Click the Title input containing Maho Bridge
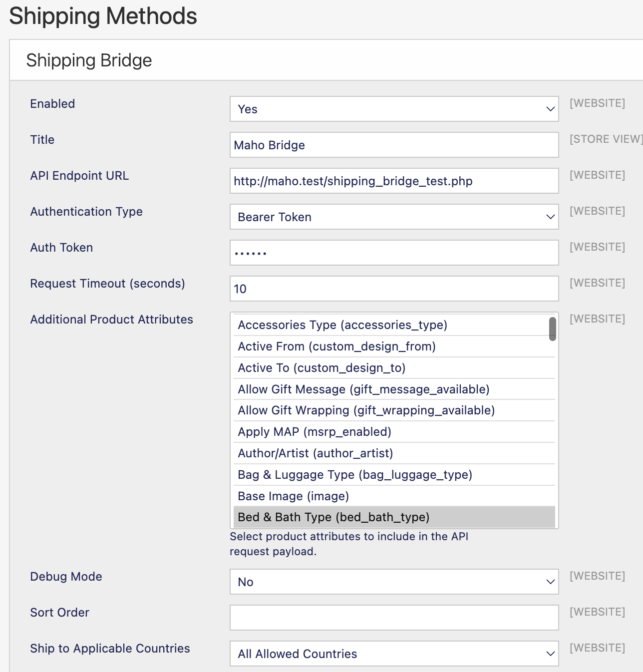The image size is (643, 672). (x=394, y=145)
